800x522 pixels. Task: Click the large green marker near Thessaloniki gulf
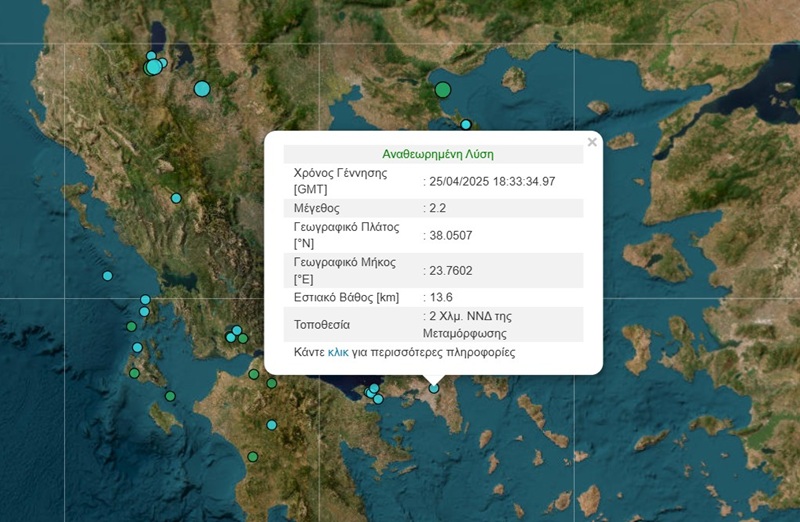tap(443, 90)
